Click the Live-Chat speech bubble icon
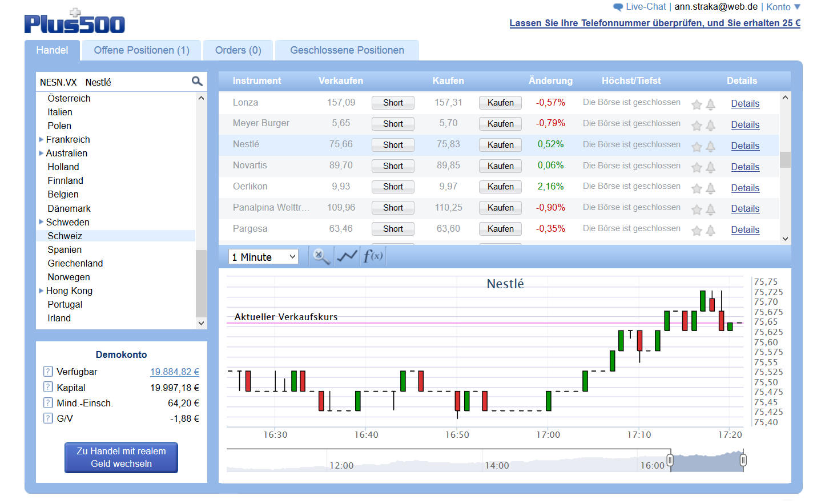 (618, 7)
